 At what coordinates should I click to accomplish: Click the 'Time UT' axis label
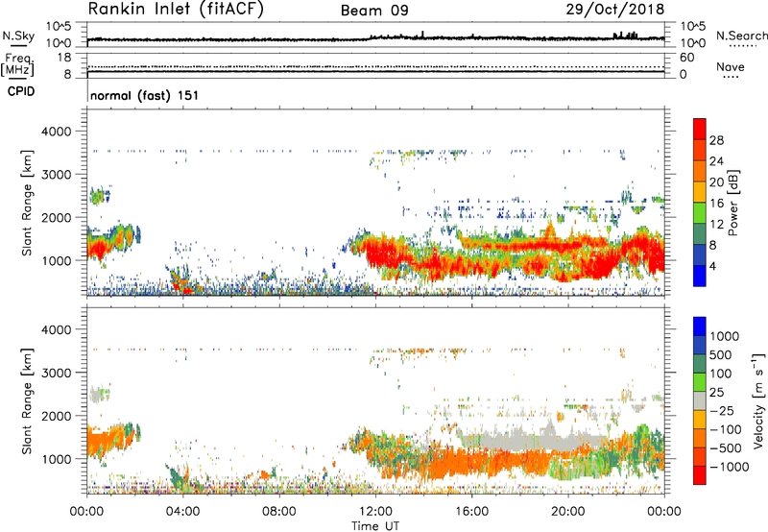pos(375,526)
